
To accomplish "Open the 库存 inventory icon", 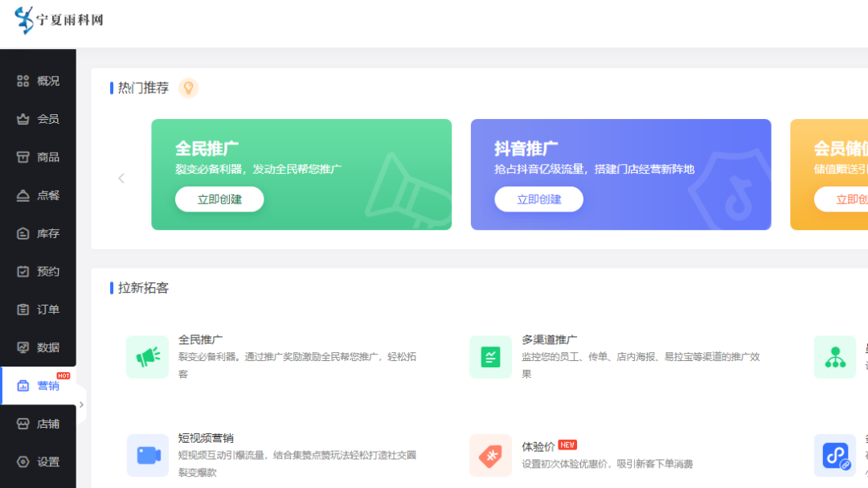I will [x=23, y=234].
